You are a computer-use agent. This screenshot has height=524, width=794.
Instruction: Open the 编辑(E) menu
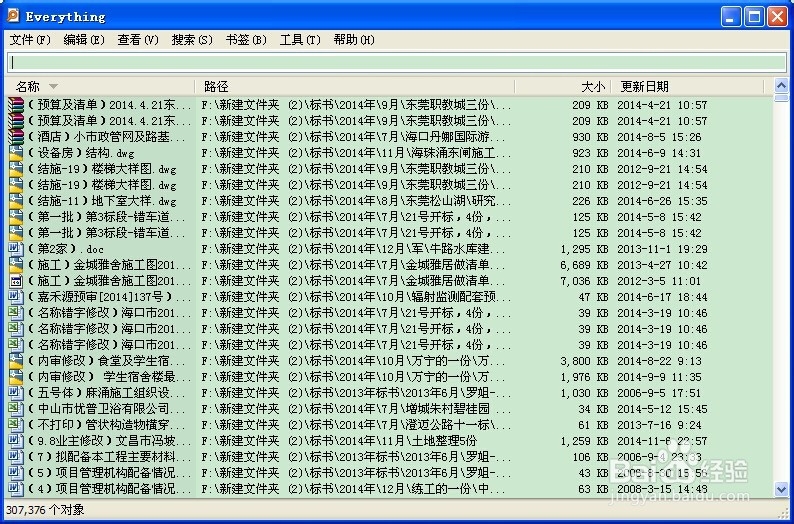[x=84, y=39]
